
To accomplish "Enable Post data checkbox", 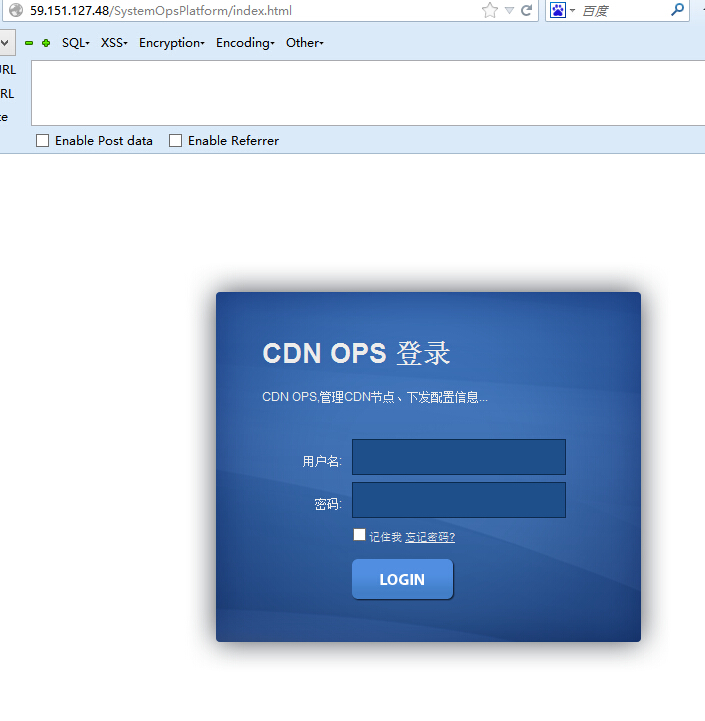I will [x=42, y=140].
